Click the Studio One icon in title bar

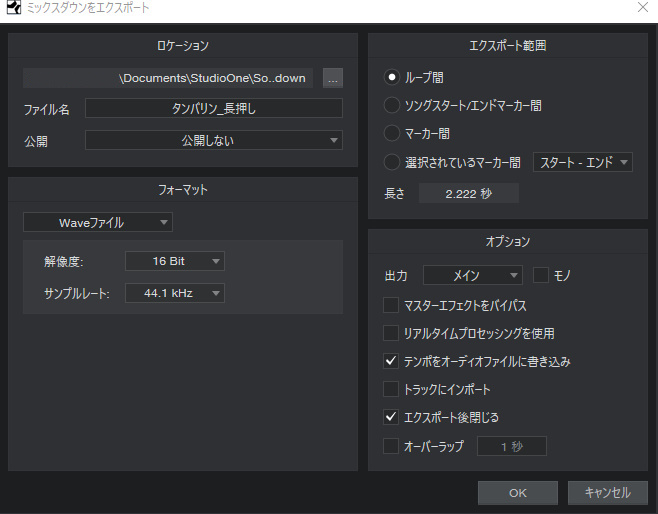click(13, 8)
